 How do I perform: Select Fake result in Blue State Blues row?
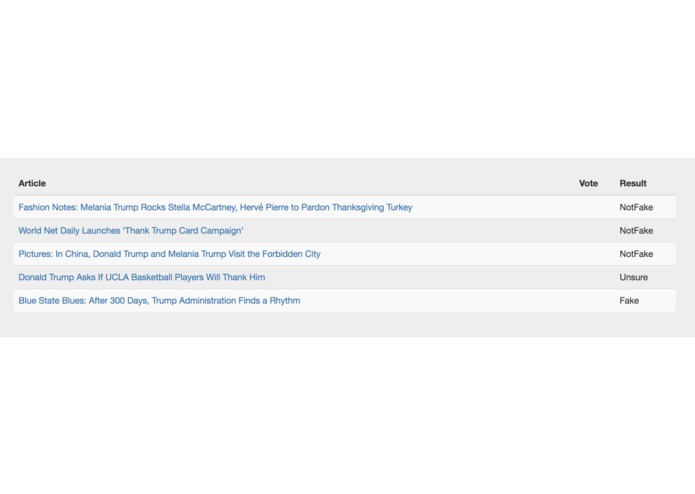click(x=629, y=301)
